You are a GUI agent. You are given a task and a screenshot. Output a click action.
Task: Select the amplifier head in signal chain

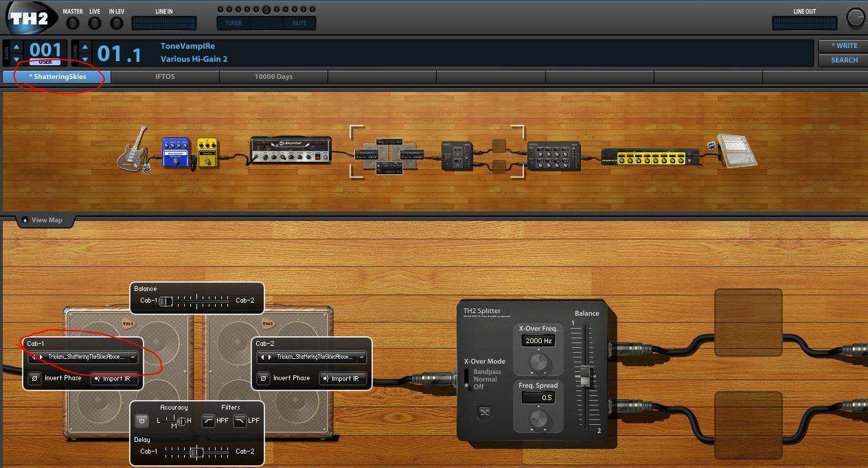[x=290, y=150]
